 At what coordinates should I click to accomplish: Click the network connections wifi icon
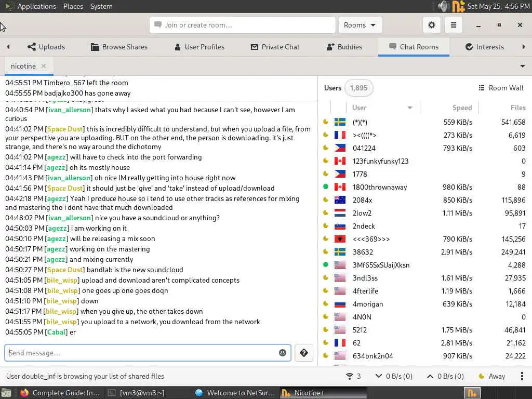pyautogui.click(x=349, y=376)
